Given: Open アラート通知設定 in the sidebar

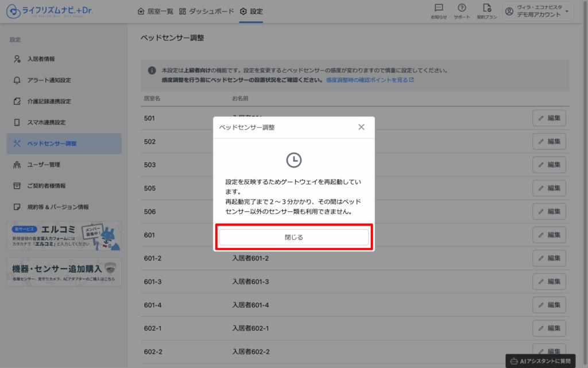Looking at the screenshot, I should pos(49,80).
